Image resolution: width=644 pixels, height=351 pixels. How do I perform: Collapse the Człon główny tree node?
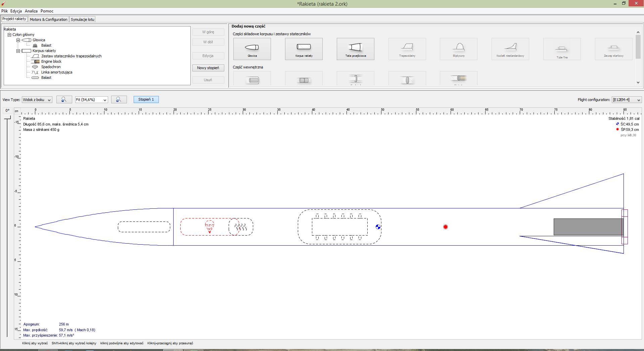pos(9,35)
